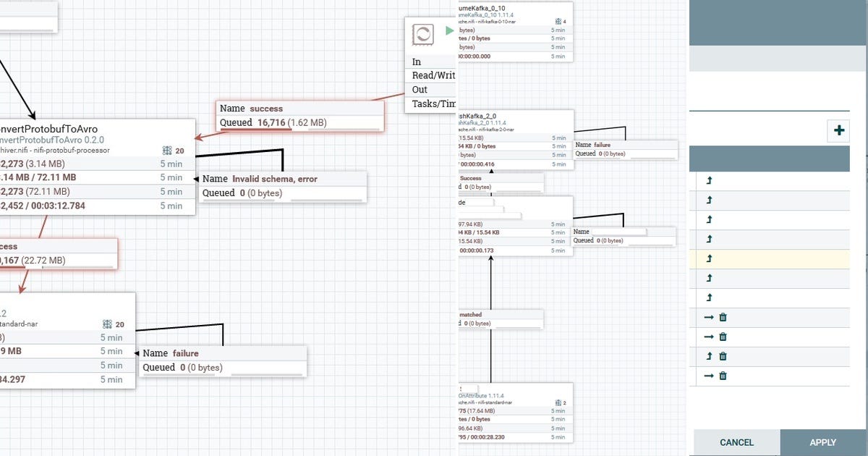Click the 00:03:12.784 task duration value

coord(56,206)
